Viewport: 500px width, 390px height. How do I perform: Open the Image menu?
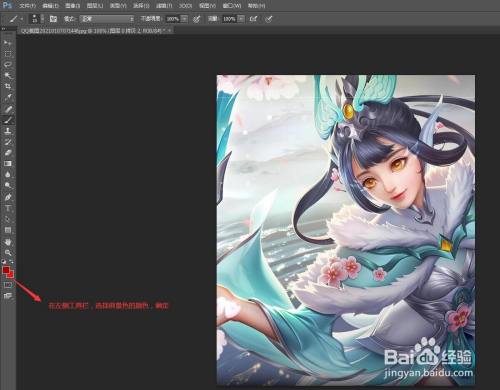coord(72,6)
